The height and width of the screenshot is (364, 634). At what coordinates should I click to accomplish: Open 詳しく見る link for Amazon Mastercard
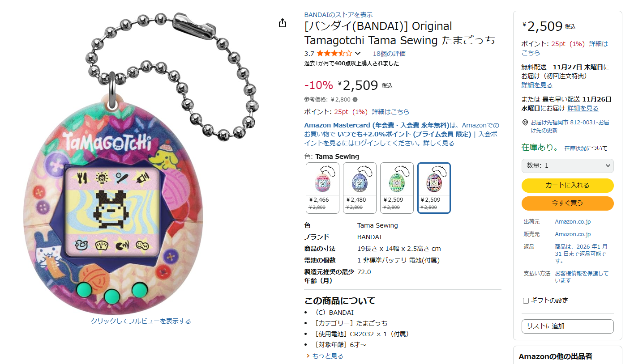coord(439,143)
